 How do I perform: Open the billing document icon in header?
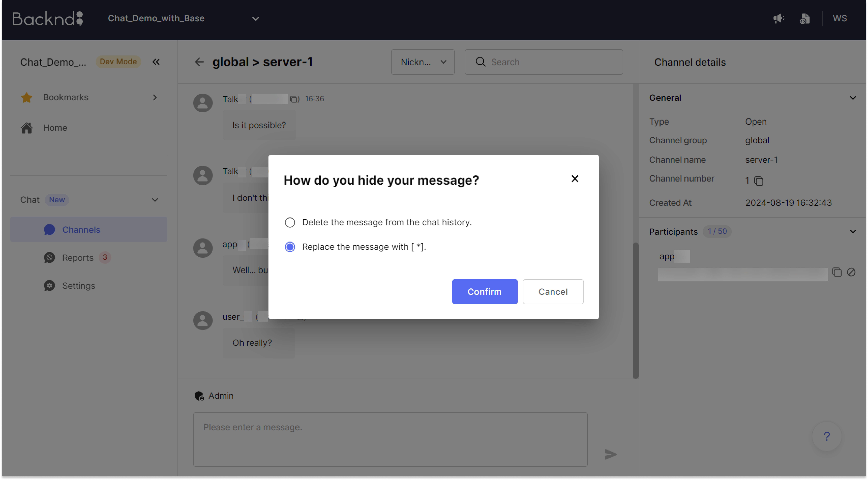coord(805,19)
